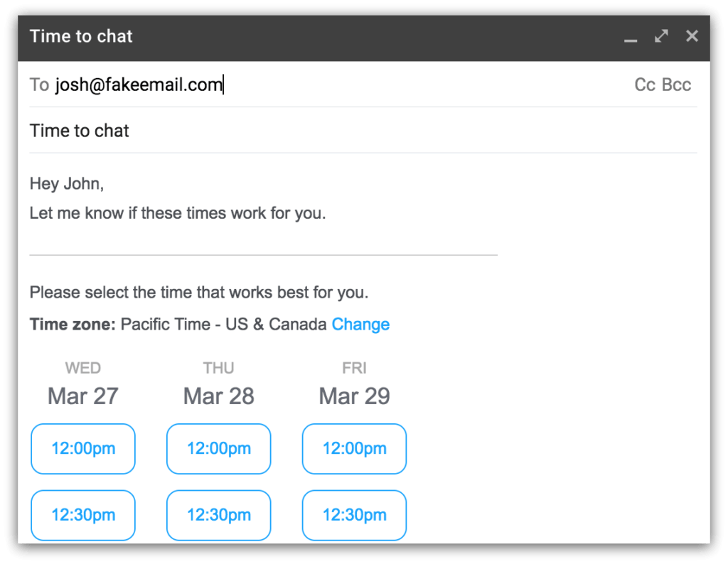Screen dimensions: 728x564
Task: Select 12:00pm on Thu Mar 28
Action: point(219,448)
